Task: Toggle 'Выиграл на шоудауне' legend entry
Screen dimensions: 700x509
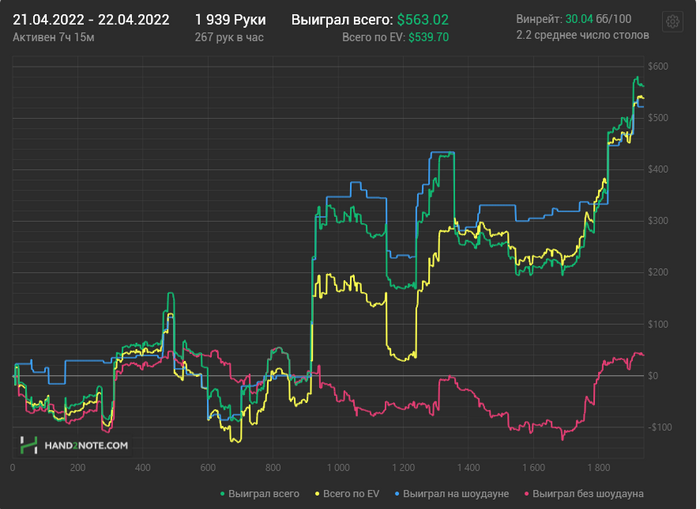Action: coord(457,494)
